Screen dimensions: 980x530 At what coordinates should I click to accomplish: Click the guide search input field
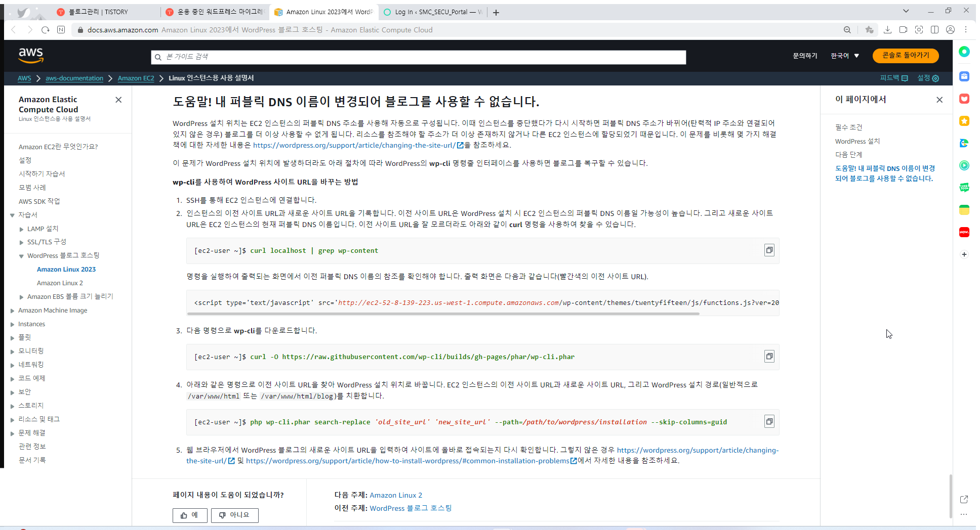[418, 57]
